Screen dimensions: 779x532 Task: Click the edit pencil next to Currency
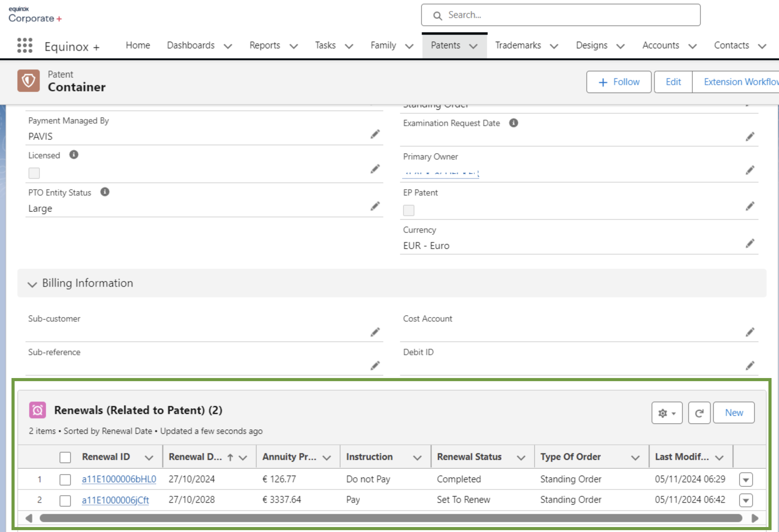point(750,244)
